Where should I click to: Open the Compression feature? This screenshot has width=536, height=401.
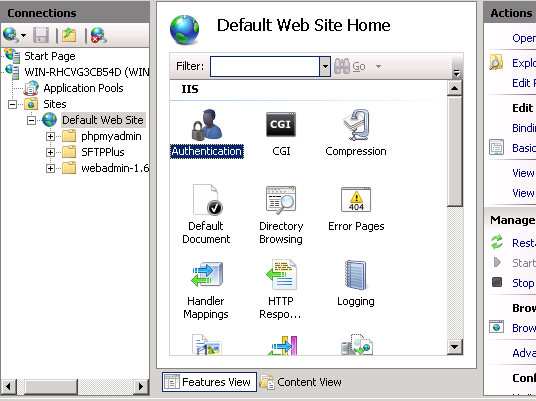pyautogui.click(x=356, y=133)
